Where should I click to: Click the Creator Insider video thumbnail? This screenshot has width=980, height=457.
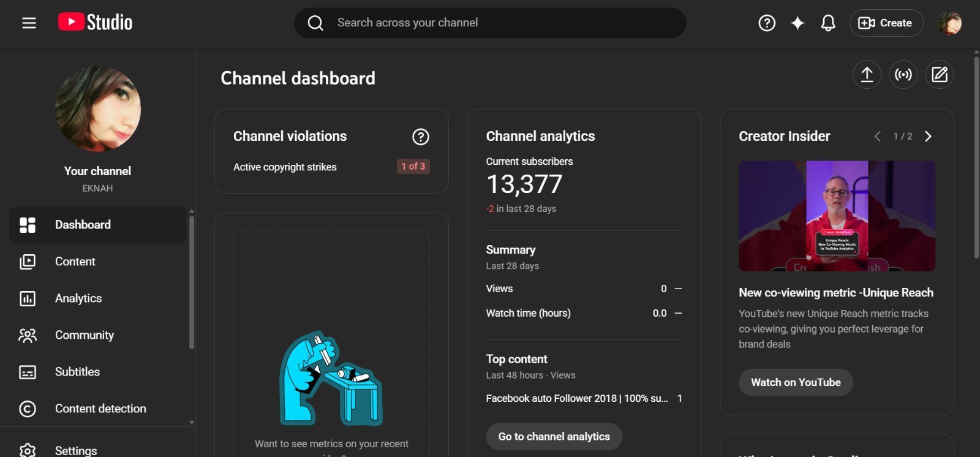[837, 216]
